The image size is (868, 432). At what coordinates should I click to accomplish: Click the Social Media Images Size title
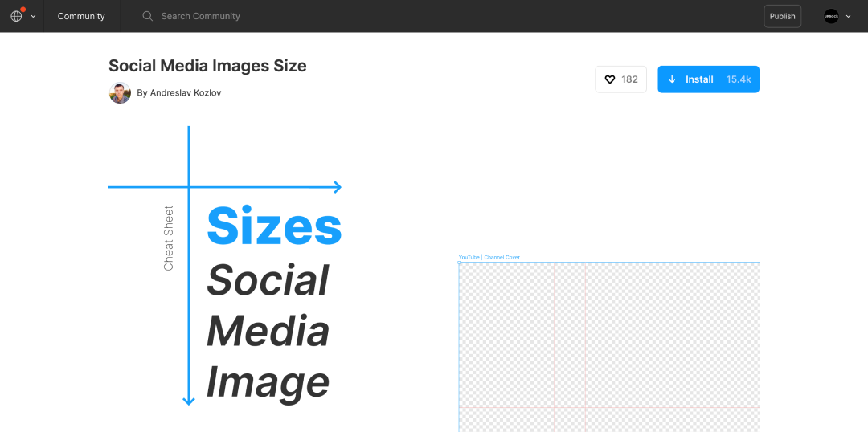(207, 66)
